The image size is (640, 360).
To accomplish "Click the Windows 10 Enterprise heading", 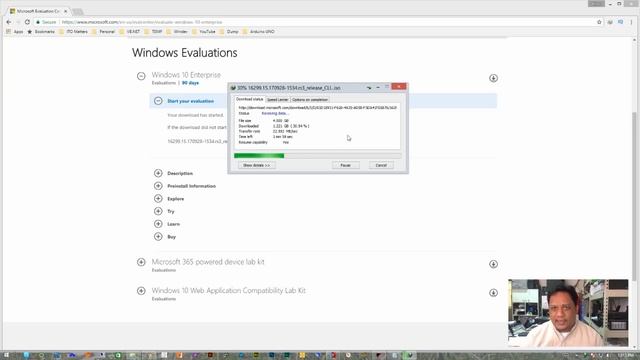I will tap(186, 75).
